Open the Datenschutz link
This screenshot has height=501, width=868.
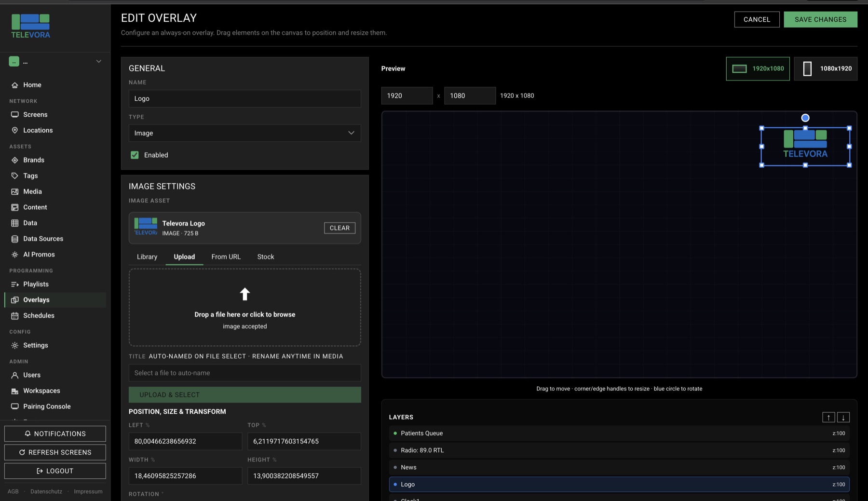(x=46, y=492)
